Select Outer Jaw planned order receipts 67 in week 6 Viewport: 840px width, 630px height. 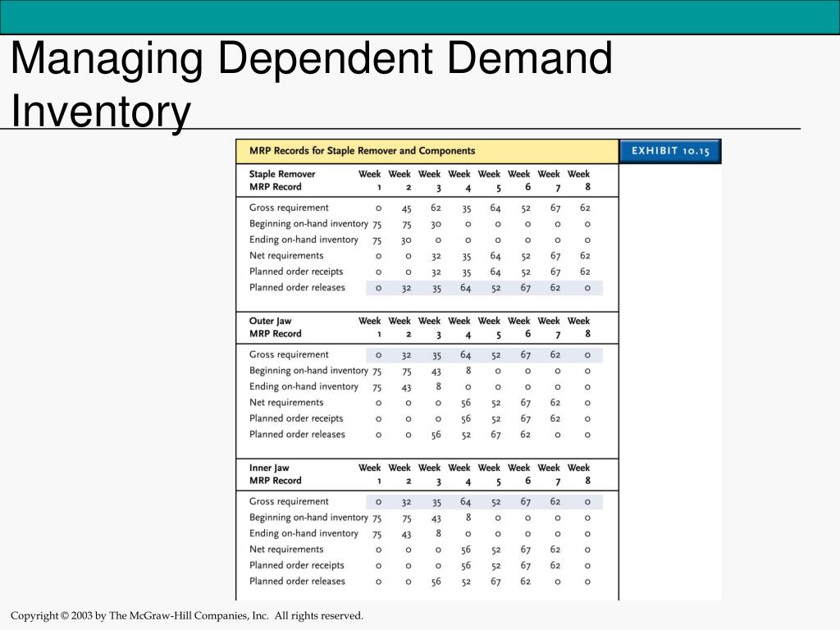(x=526, y=418)
